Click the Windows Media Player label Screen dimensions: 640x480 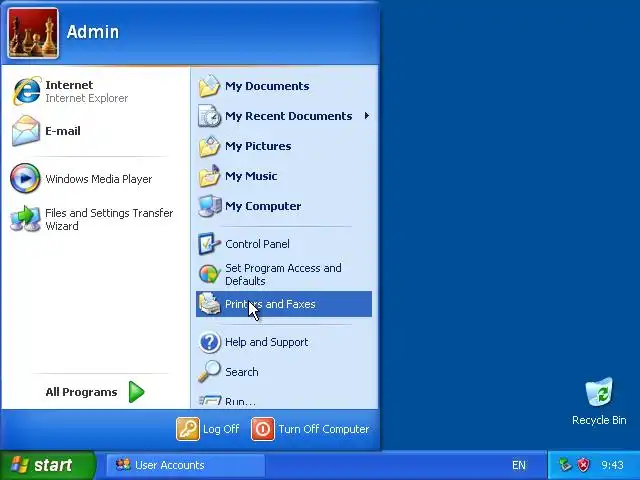pyautogui.click(x=98, y=179)
